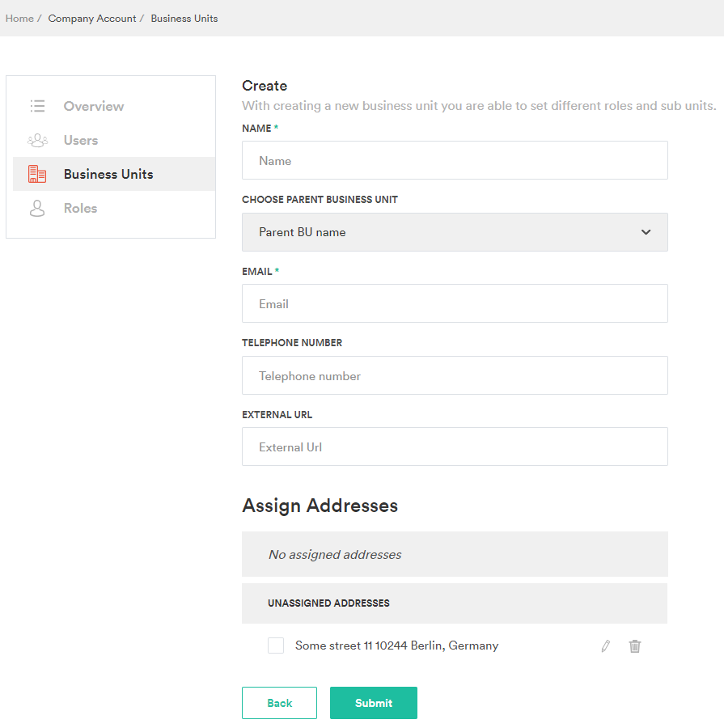Screen dimensions: 724x728
Task: Click the Back button
Action: click(280, 703)
